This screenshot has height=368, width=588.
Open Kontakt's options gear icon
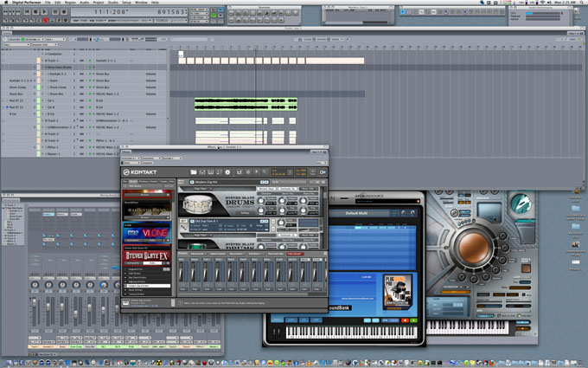coord(248,172)
